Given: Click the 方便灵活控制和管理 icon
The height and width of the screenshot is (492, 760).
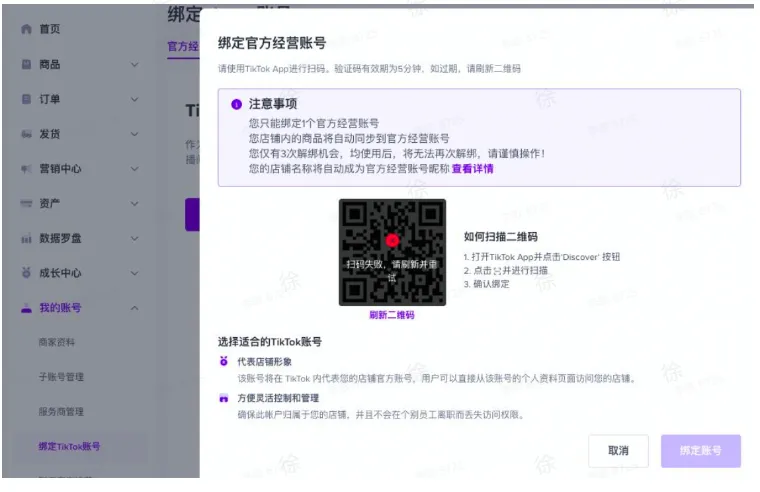Looking at the screenshot, I should pyautogui.click(x=223, y=398).
